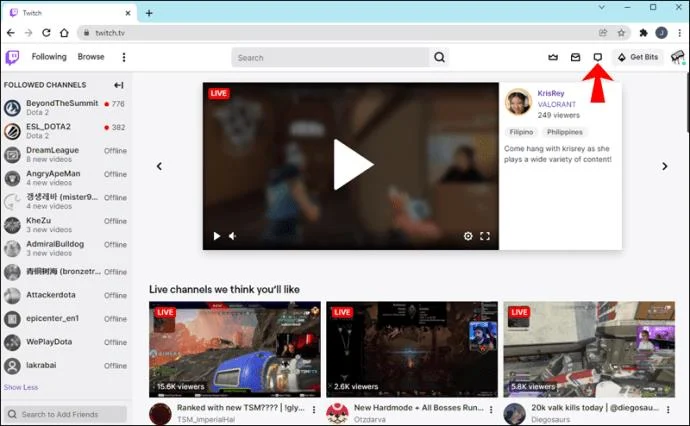Open options for New Hardmode stream
690x426 pixels.
coord(491,410)
